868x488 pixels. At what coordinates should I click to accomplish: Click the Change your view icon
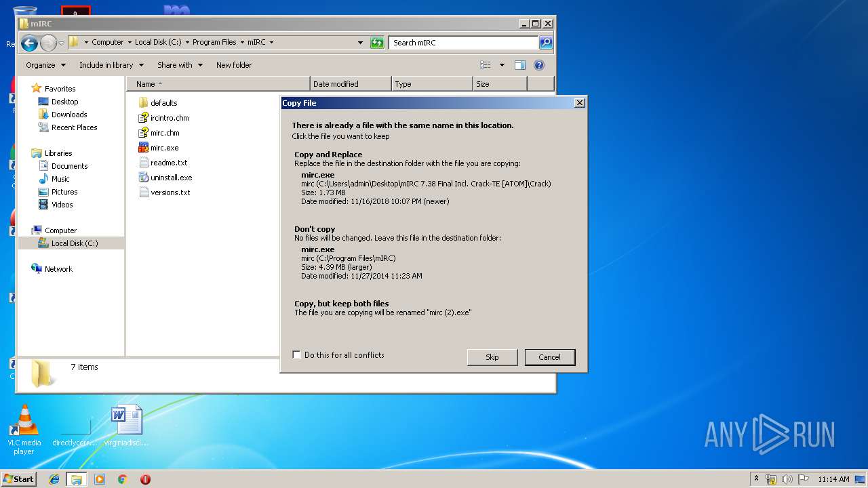(486, 65)
